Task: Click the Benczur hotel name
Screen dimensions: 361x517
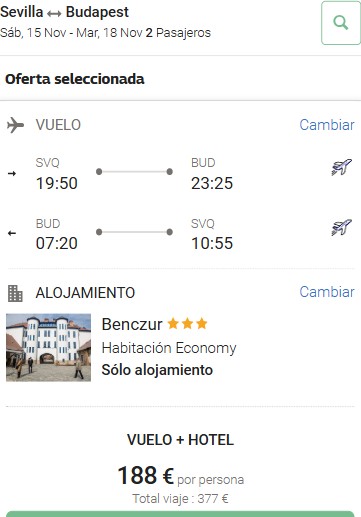Action: point(132,324)
